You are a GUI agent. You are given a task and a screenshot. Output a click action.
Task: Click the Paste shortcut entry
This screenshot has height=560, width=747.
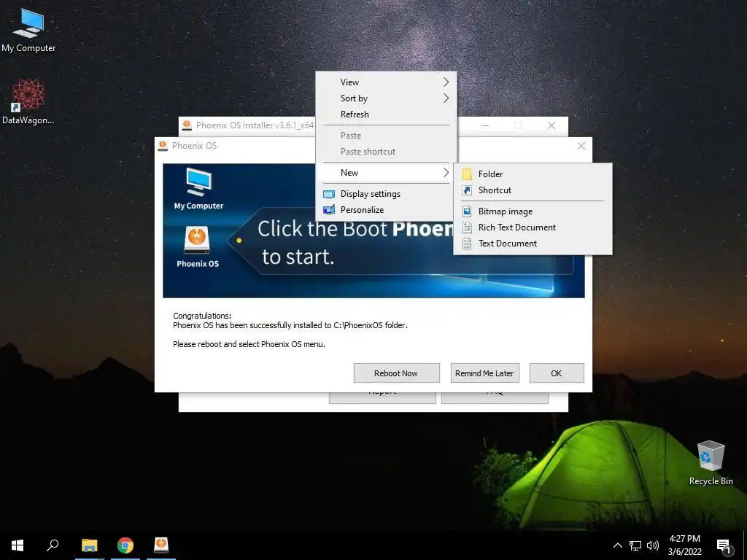(386, 152)
